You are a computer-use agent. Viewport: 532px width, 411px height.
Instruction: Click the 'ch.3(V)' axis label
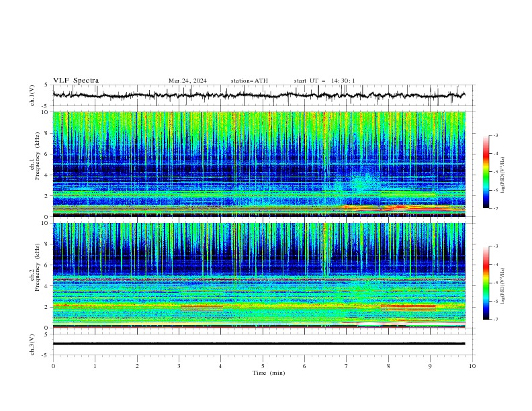tap(32, 345)
